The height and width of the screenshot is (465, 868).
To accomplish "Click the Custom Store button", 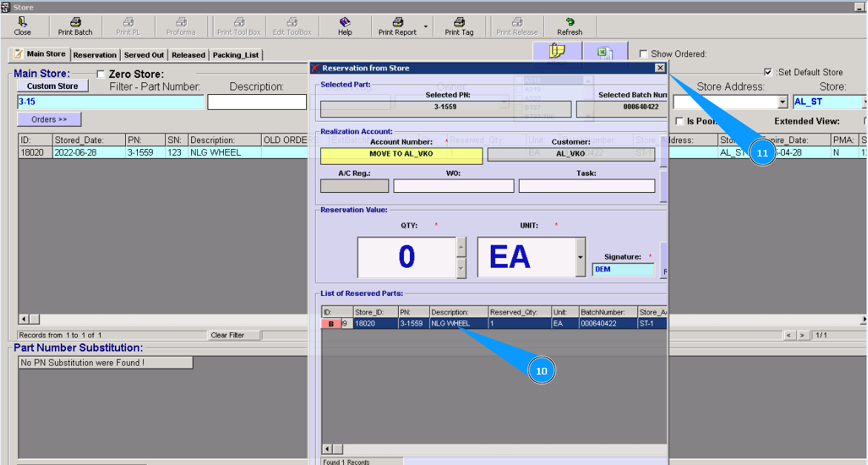I will click(53, 86).
